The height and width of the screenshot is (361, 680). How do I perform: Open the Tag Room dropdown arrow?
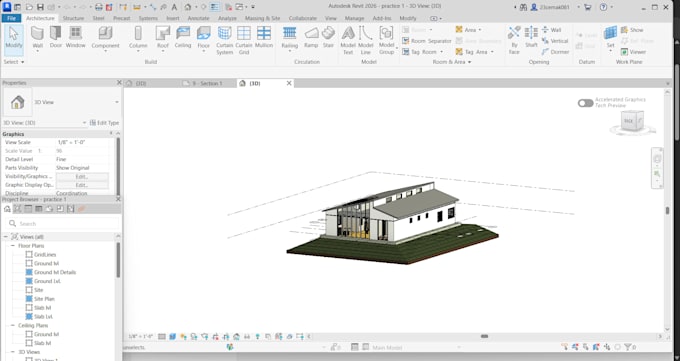441,52
